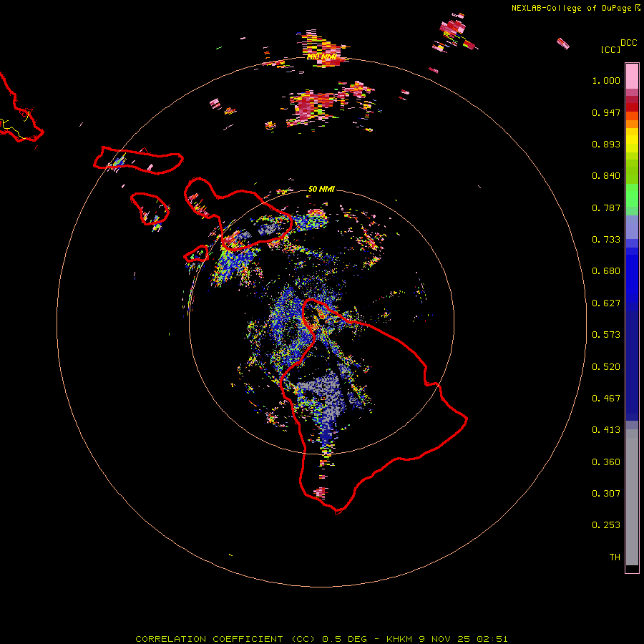
Task: Select the 0.787 scale value
Action: (606, 208)
